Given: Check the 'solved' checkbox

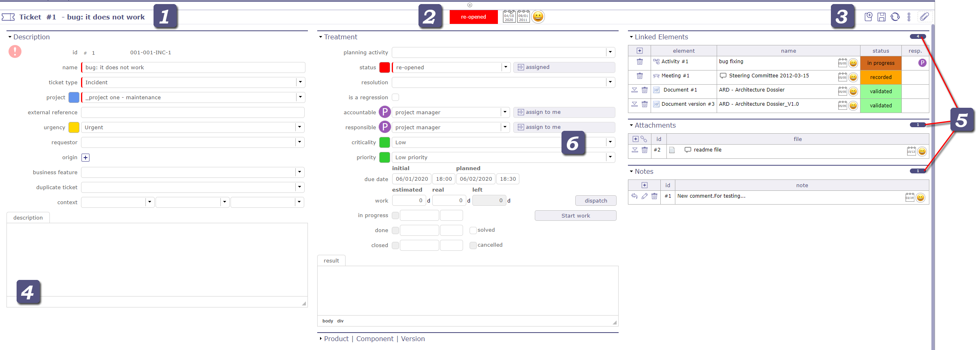Looking at the screenshot, I should pyautogui.click(x=473, y=230).
